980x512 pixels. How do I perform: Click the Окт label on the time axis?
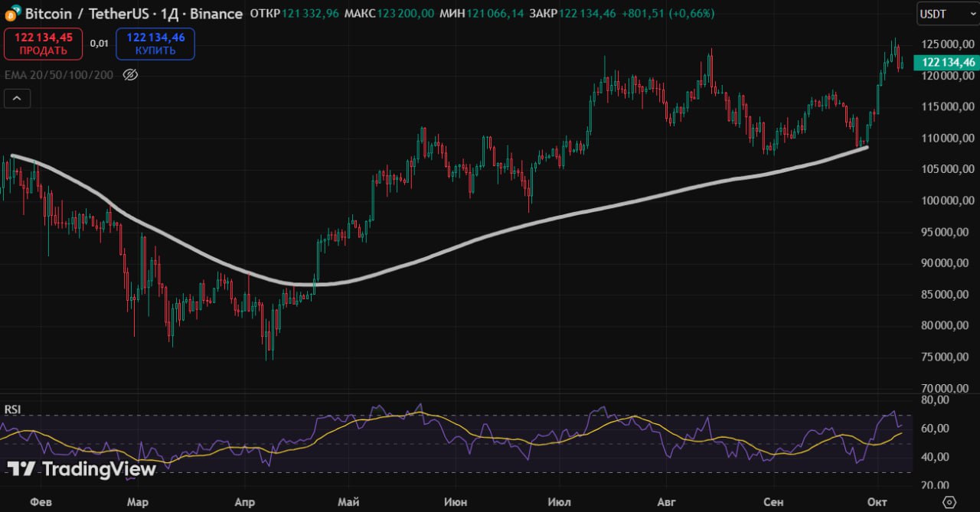pos(877,502)
